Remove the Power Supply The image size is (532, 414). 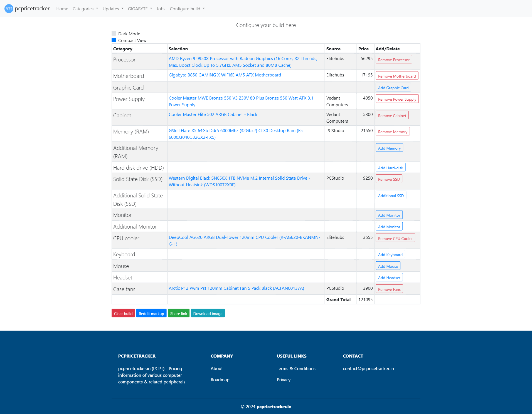coord(397,99)
